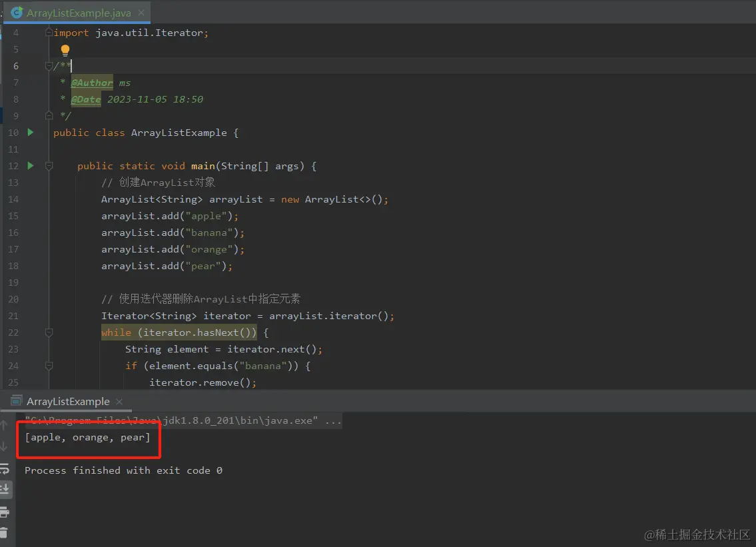Click the @Author Javadoc tag
This screenshot has height=547, width=756.
pyautogui.click(x=92, y=83)
